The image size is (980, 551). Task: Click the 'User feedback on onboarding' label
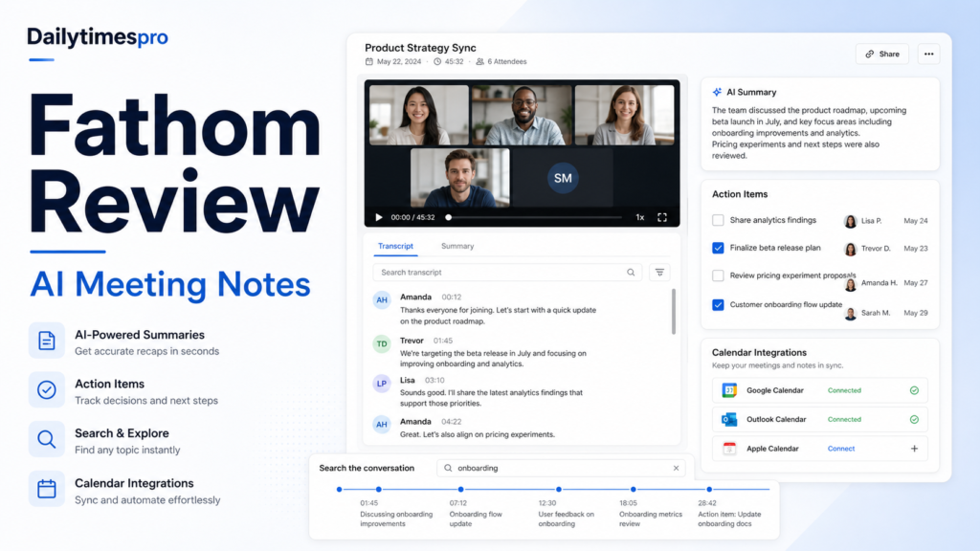pos(567,519)
